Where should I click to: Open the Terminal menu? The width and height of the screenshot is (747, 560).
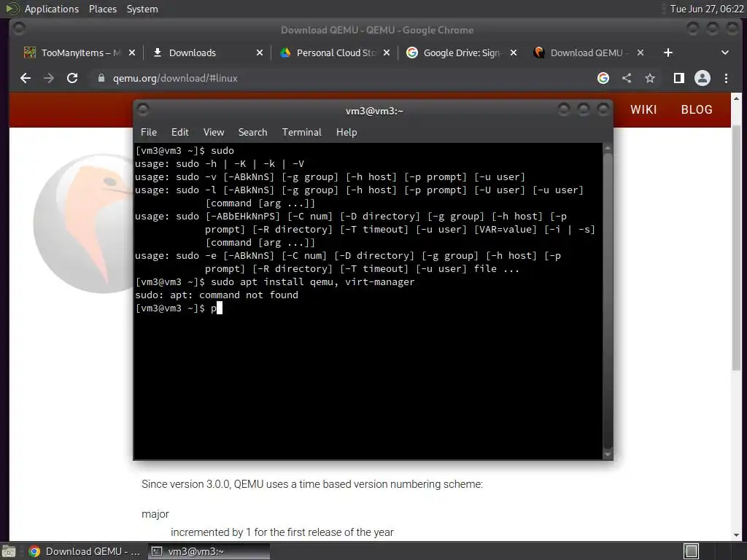click(x=301, y=133)
